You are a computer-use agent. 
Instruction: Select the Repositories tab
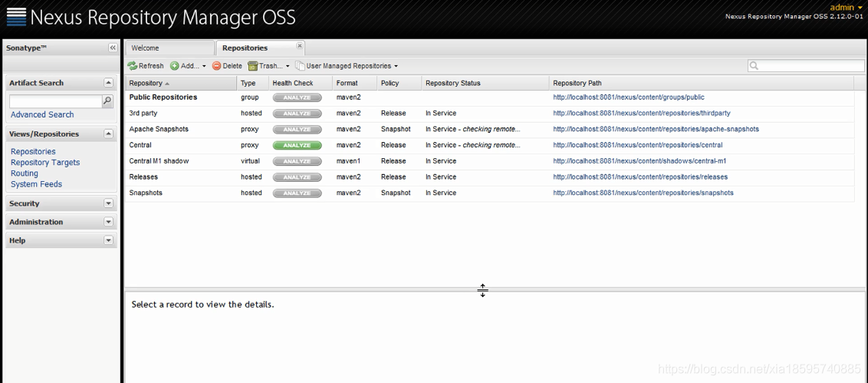tap(260, 48)
